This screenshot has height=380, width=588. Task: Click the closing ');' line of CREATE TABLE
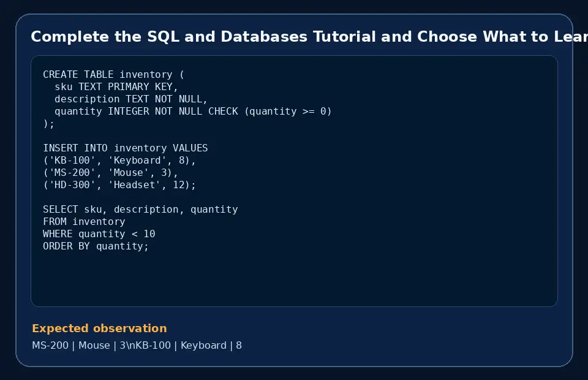(49, 123)
